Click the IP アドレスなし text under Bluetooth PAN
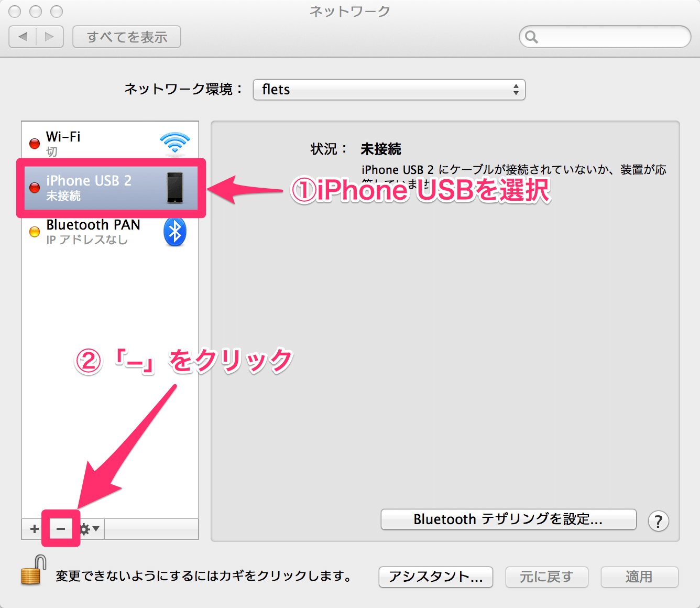This screenshot has width=700, height=608. click(x=87, y=240)
